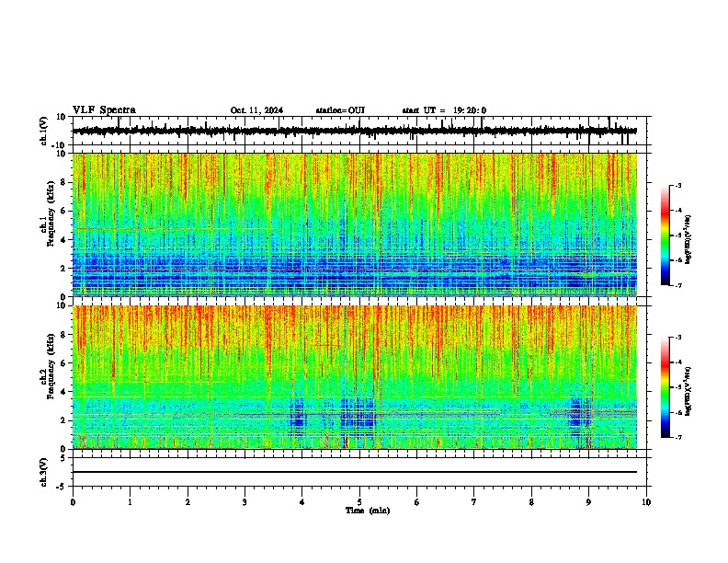728x563 pixels.
Task: Click the ch.1 spectrogram "4" kHz tick label
Action: click(63, 240)
